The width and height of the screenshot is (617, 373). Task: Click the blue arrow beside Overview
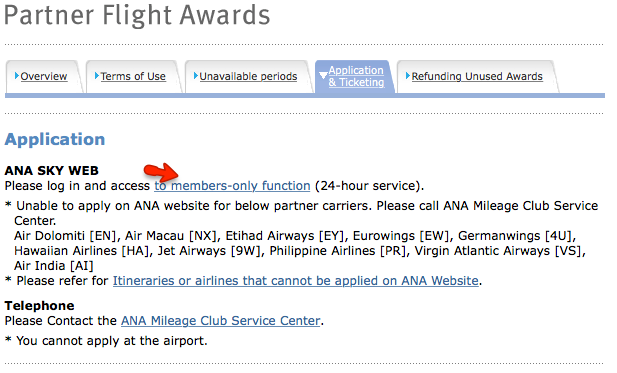point(17,76)
